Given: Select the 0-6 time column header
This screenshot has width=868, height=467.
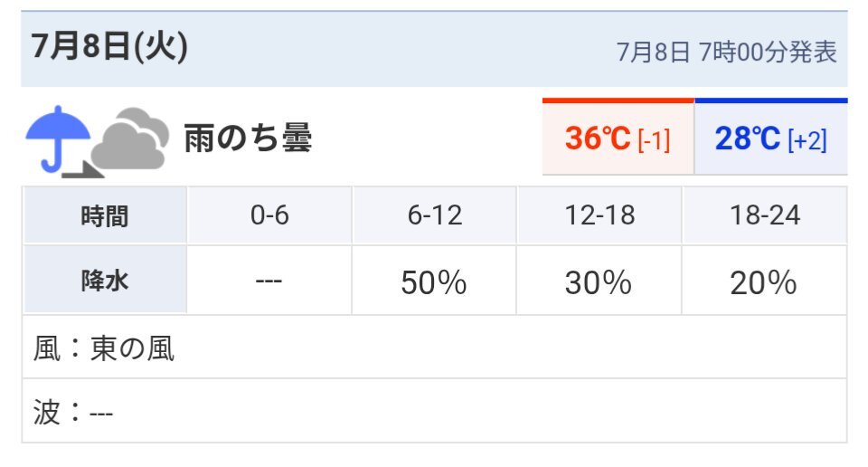Looking at the screenshot, I should [269, 215].
